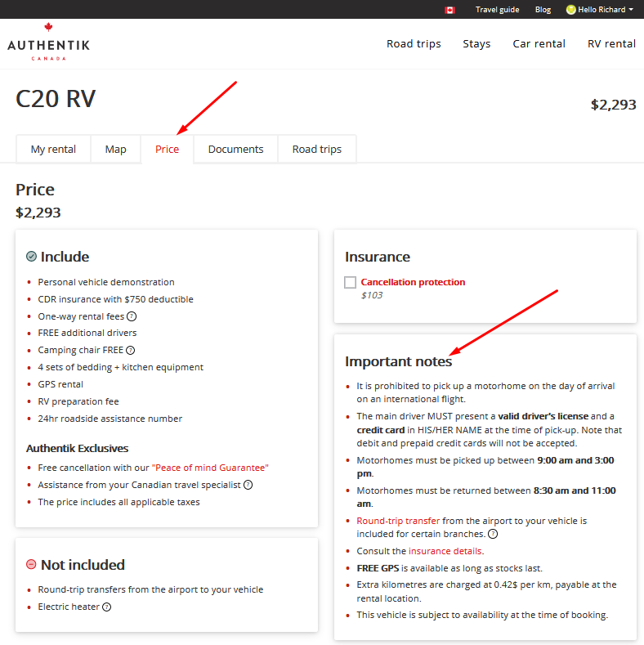Viewport: 644px width, 645px height.
Task: Click the Cancellation protection link
Action: pyautogui.click(x=413, y=282)
